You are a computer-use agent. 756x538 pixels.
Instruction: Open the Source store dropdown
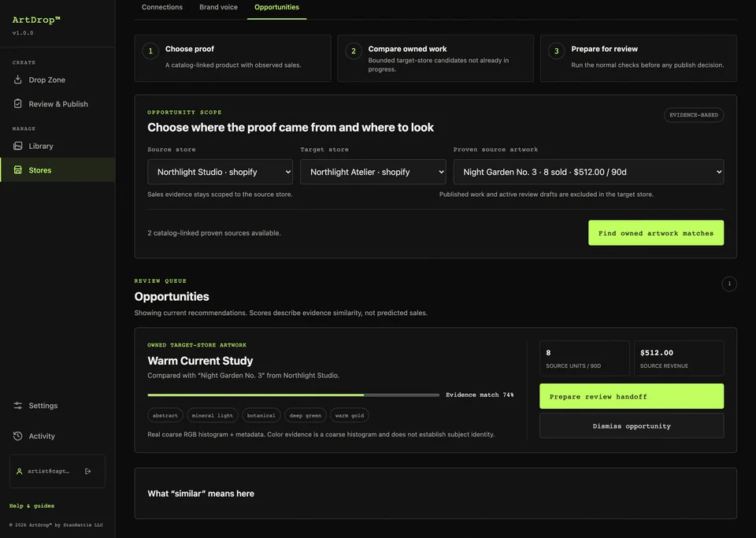coord(220,172)
